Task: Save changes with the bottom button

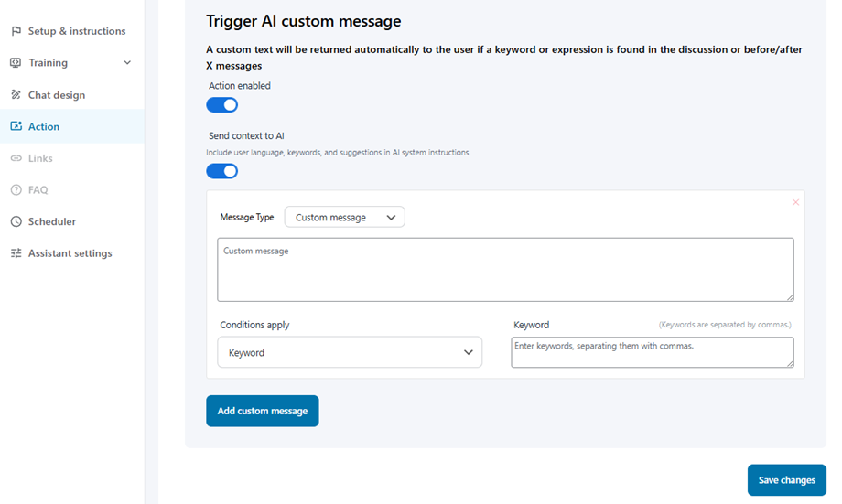Action: pos(786,480)
